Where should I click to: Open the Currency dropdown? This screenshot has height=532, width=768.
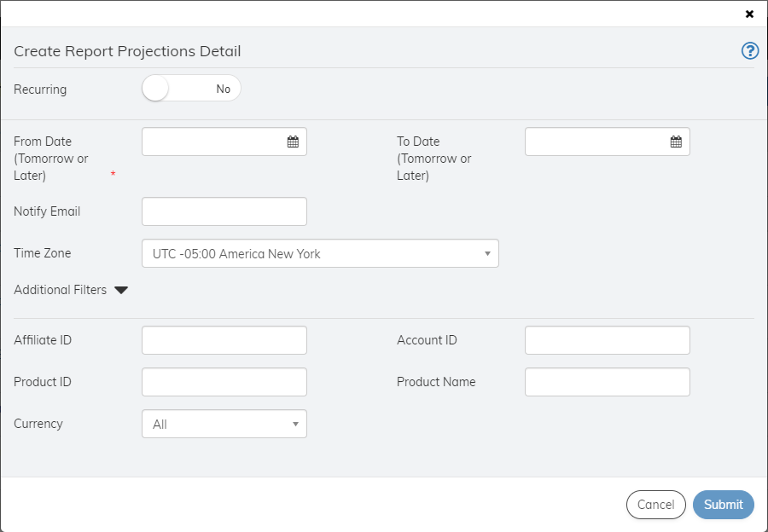point(224,424)
